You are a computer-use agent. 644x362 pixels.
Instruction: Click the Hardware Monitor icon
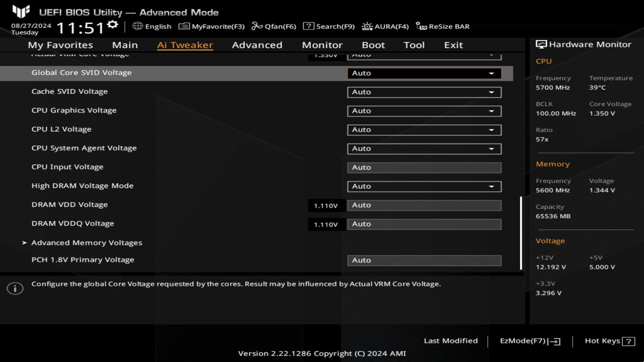point(541,44)
